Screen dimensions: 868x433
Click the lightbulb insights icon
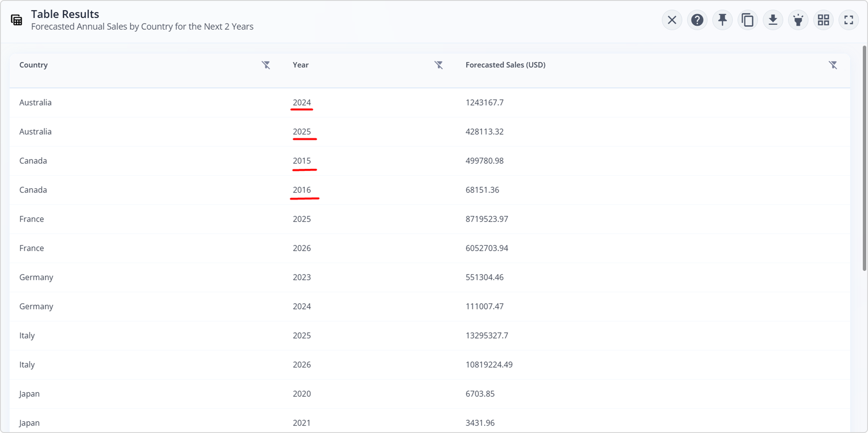coord(798,20)
